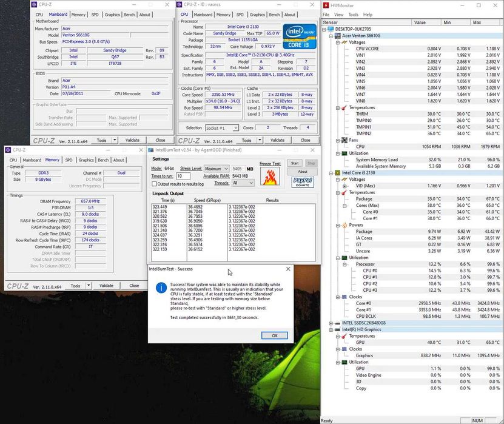Click the INTEL SSDSC2KB480G8 drive icon
The image size is (504, 424).
(337, 323)
